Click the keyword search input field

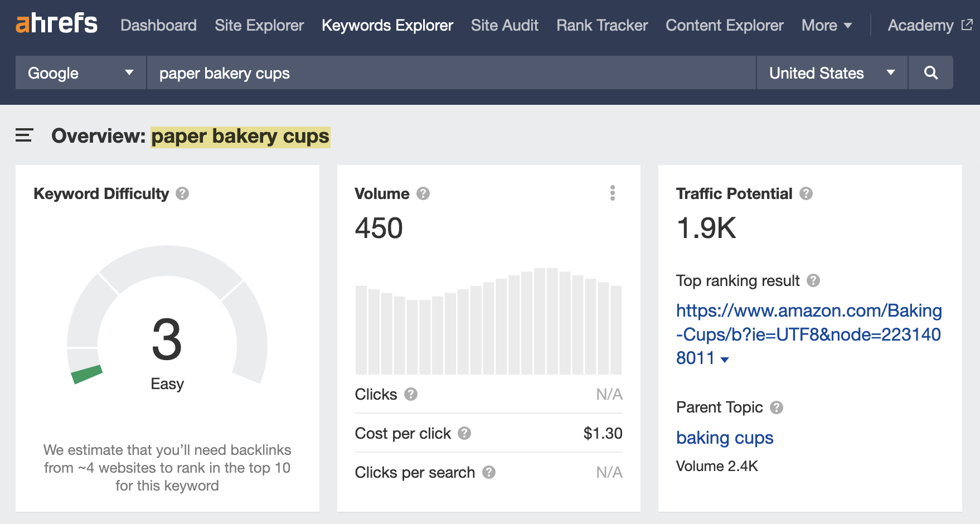(390, 72)
